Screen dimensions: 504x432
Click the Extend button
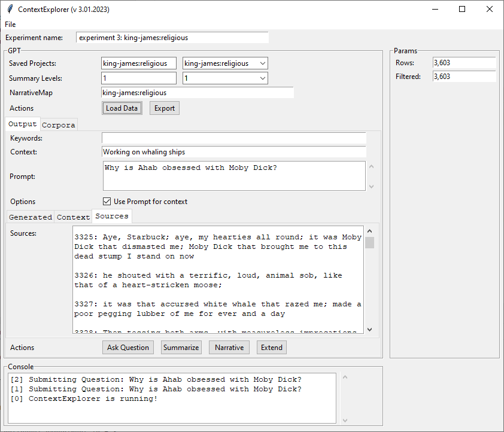[271, 348]
